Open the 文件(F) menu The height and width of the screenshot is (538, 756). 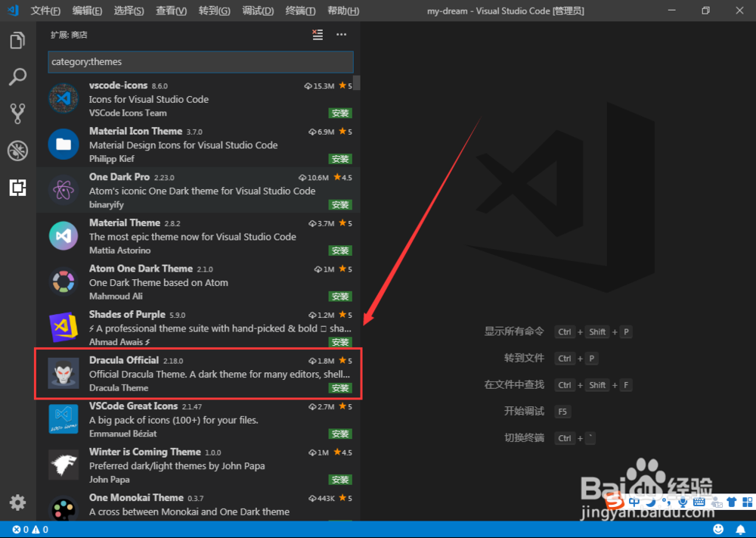(x=45, y=11)
